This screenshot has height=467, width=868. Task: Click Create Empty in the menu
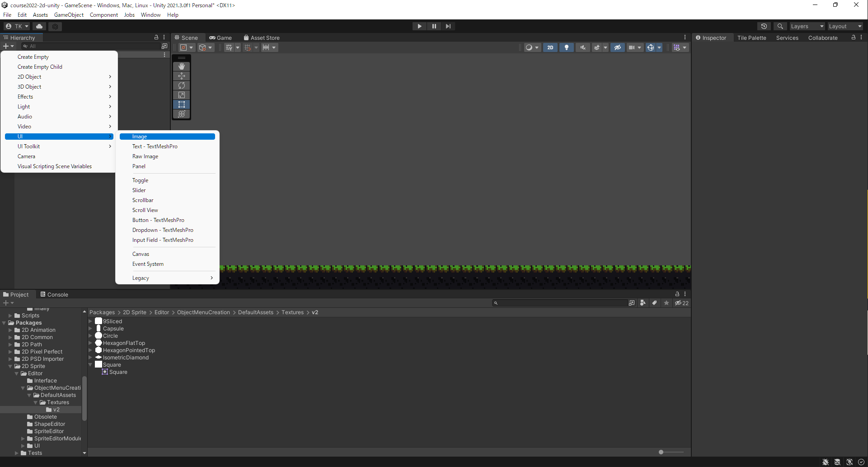(59, 57)
